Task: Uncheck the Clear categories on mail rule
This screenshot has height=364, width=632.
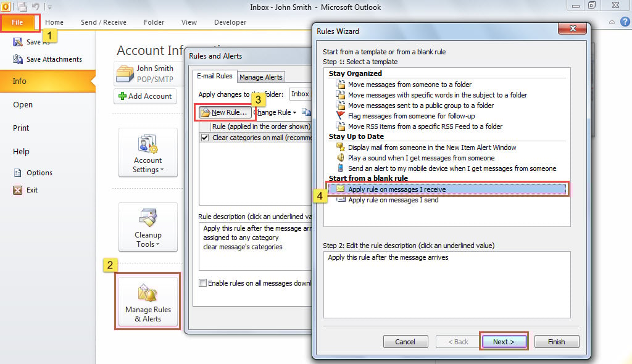Action: [205, 138]
